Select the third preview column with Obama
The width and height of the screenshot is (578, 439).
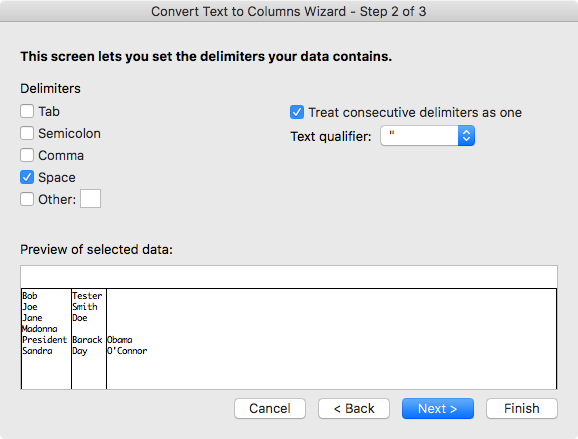click(x=331, y=339)
